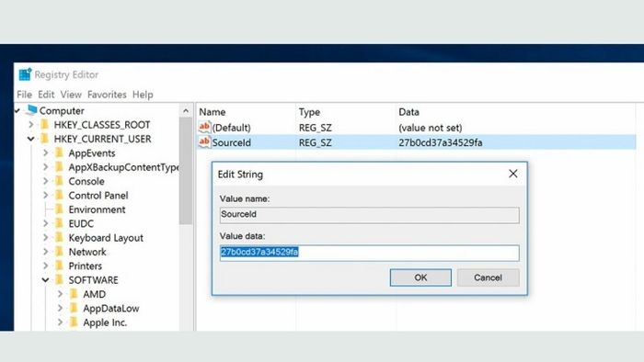Open the File menu
The width and height of the screenshot is (644, 362).
24,95
